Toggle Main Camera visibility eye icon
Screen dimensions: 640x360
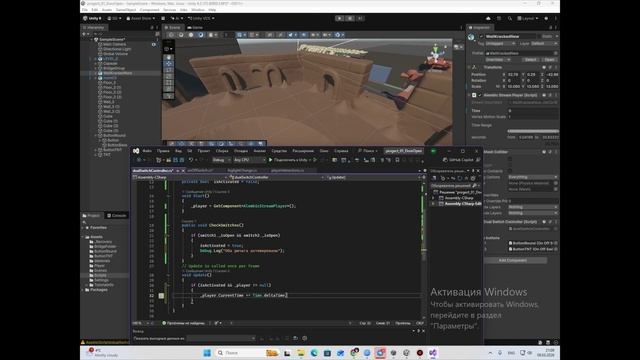click(154, 44)
